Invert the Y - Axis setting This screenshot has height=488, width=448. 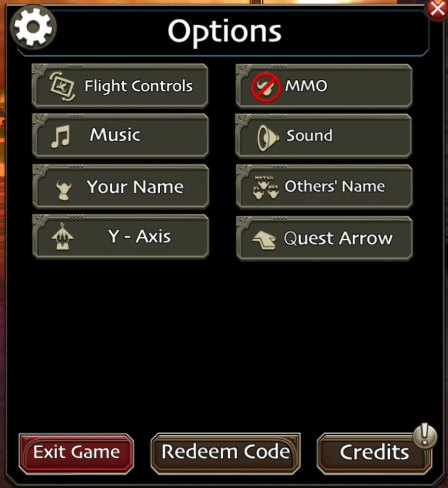coord(120,237)
